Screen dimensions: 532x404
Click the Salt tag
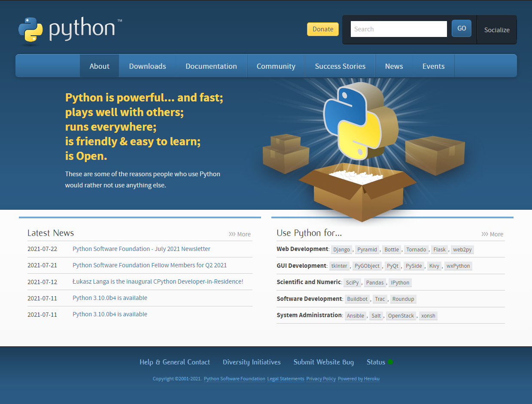coord(376,315)
